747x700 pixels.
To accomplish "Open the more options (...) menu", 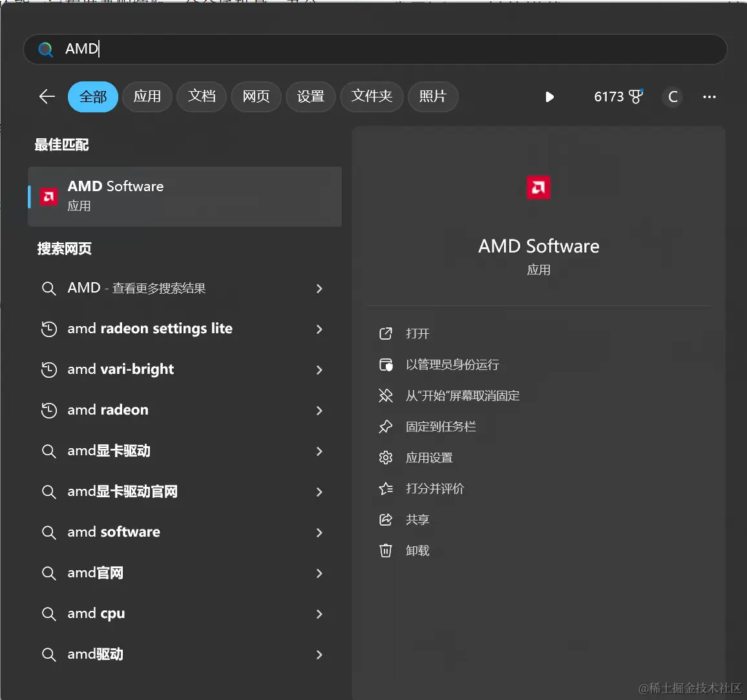I will [x=709, y=97].
